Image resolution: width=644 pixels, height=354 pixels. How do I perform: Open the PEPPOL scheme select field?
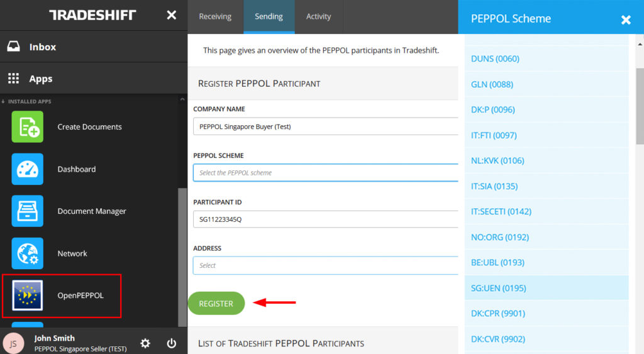(326, 173)
